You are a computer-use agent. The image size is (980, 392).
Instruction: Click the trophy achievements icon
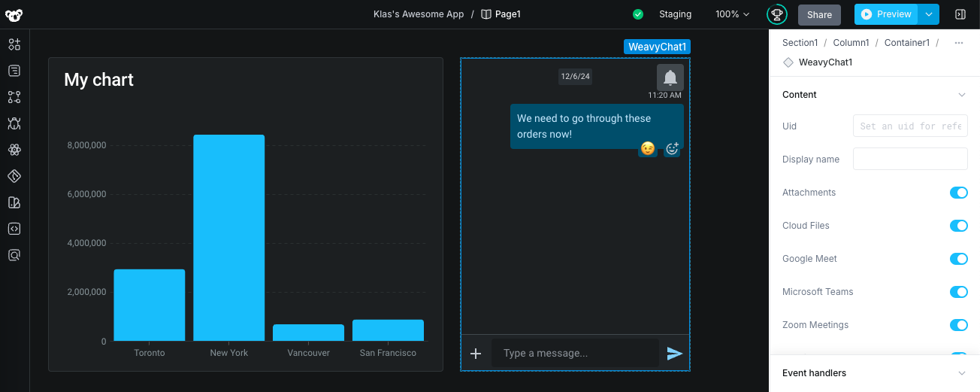click(x=776, y=14)
